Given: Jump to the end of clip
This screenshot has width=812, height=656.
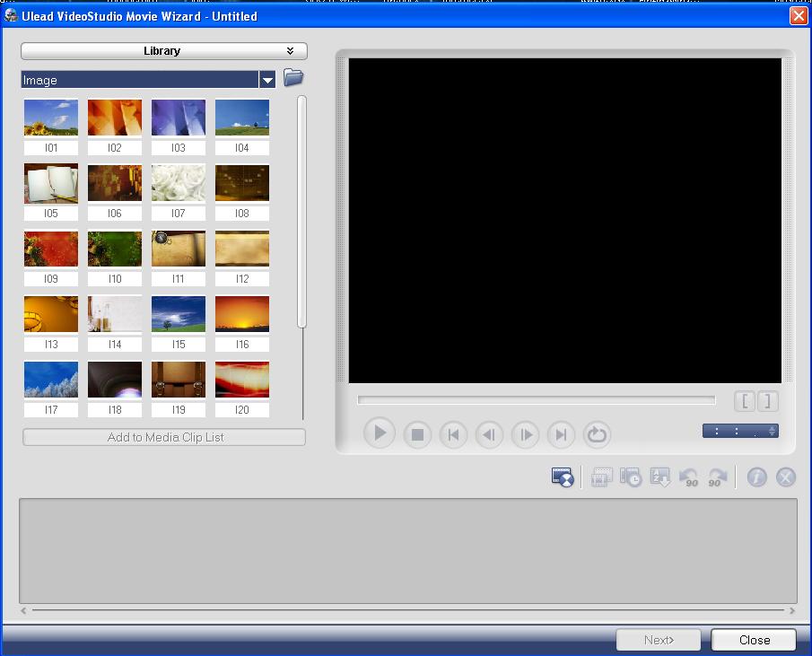Looking at the screenshot, I should (561, 435).
